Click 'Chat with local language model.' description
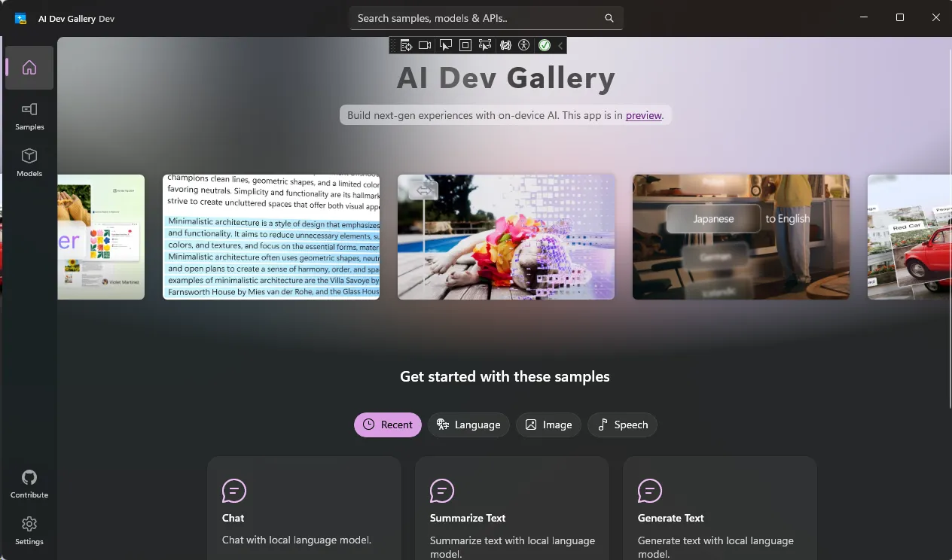 coord(297,540)
